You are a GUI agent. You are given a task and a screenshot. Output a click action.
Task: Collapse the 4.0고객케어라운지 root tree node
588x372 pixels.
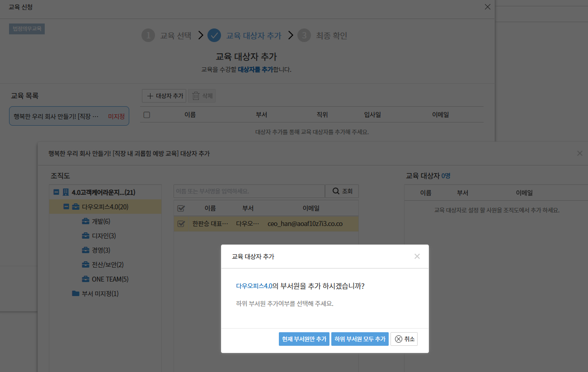coord(56,193)
